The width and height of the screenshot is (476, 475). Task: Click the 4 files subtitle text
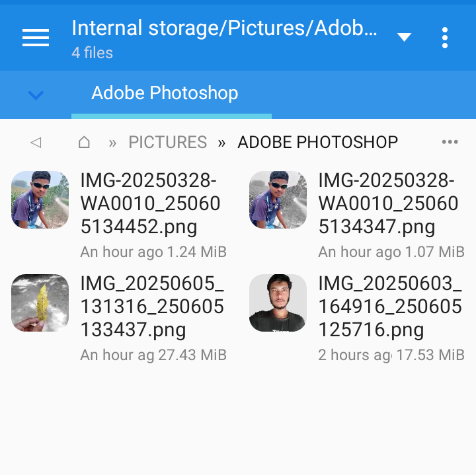coord(92,53)
